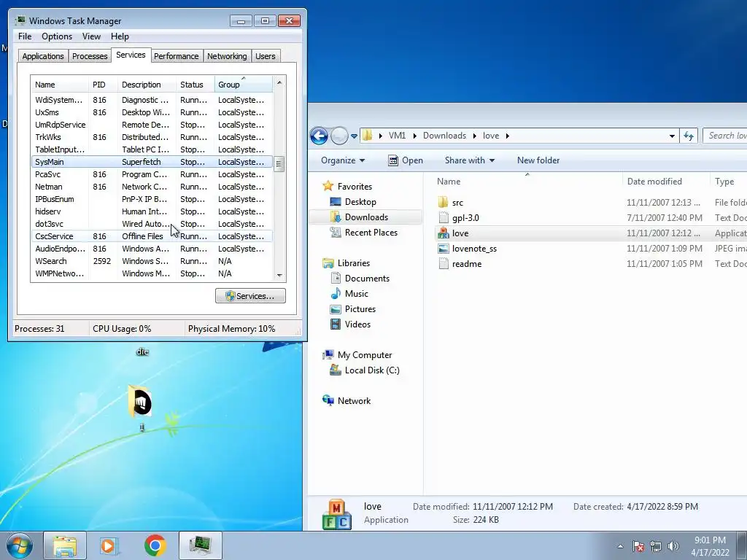Open address bar previous locations dropdown
Image resolution: width=747 pixels, height=560 pixels.
672,136
